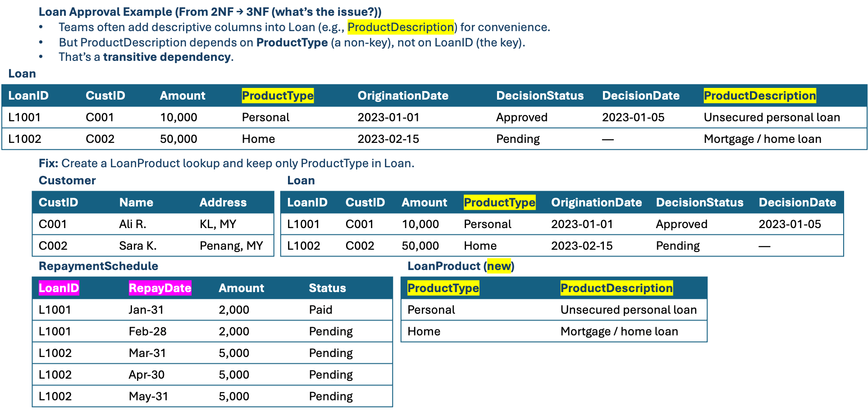Select the 'Paid' status cell
The height and width of the screenshot is (412, 868).
[x=320, y=310]
